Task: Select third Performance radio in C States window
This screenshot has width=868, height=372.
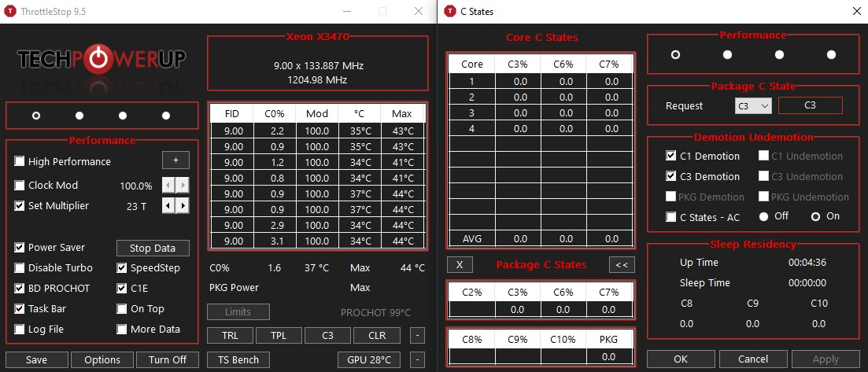Action: (779, 55)
